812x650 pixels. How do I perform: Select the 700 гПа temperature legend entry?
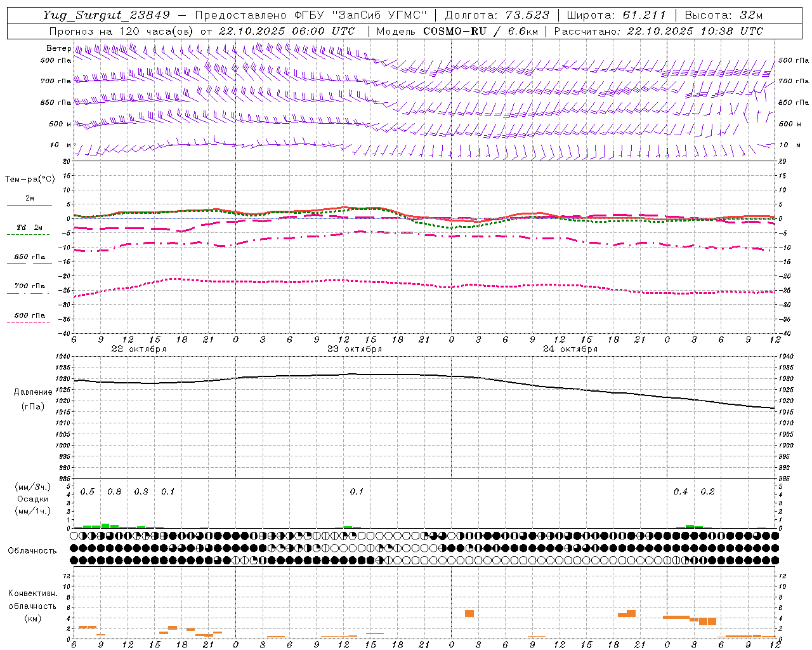tap(29, 286)
